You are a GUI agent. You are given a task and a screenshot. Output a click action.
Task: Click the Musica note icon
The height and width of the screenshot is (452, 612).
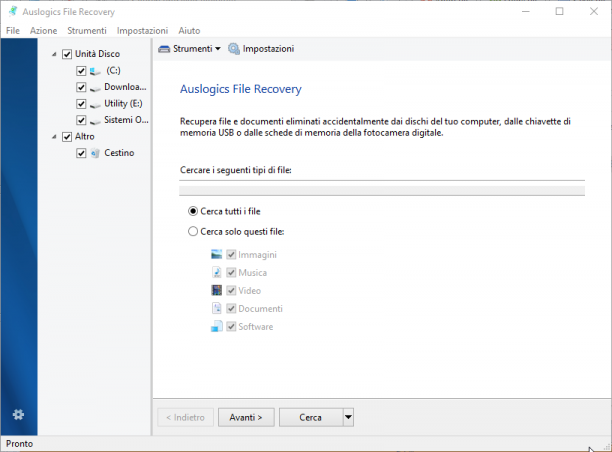216,272
